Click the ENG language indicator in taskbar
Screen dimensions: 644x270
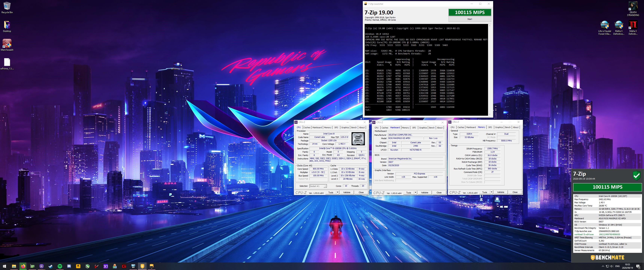tap(617, 266)
